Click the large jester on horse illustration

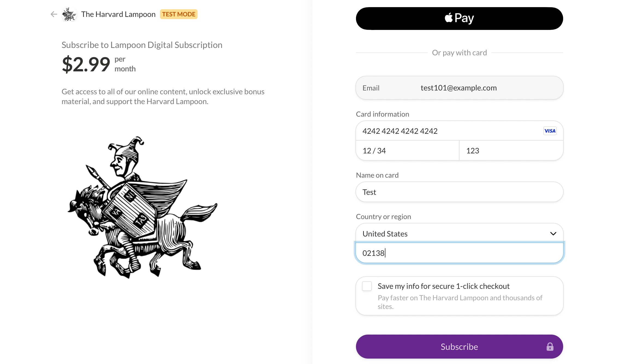coord(142,207)
